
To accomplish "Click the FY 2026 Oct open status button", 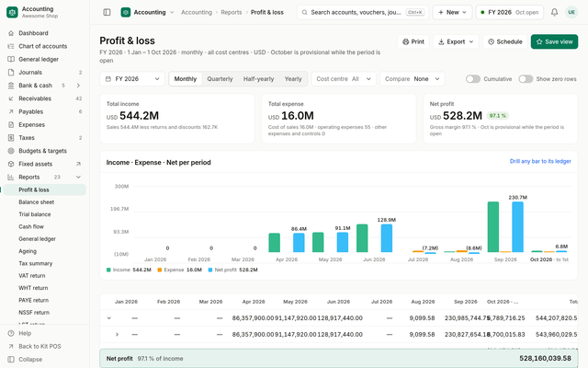I will (x=510, y=12).
